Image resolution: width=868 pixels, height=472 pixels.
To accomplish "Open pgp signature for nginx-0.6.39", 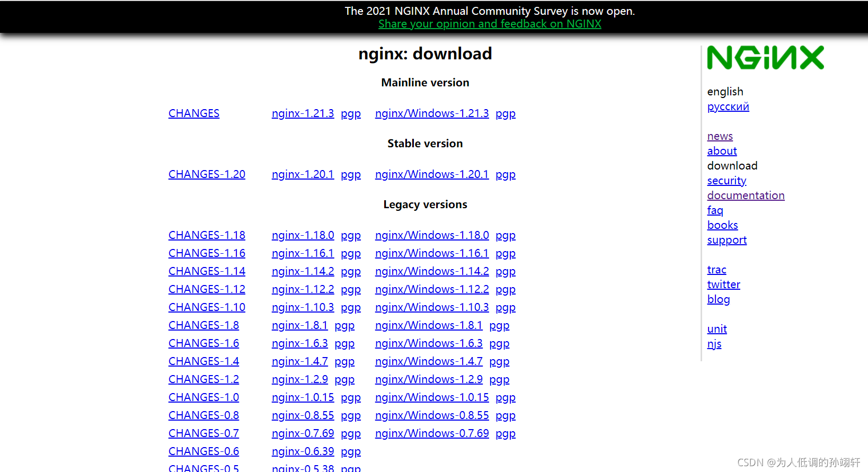I will [x=351, y=452].
